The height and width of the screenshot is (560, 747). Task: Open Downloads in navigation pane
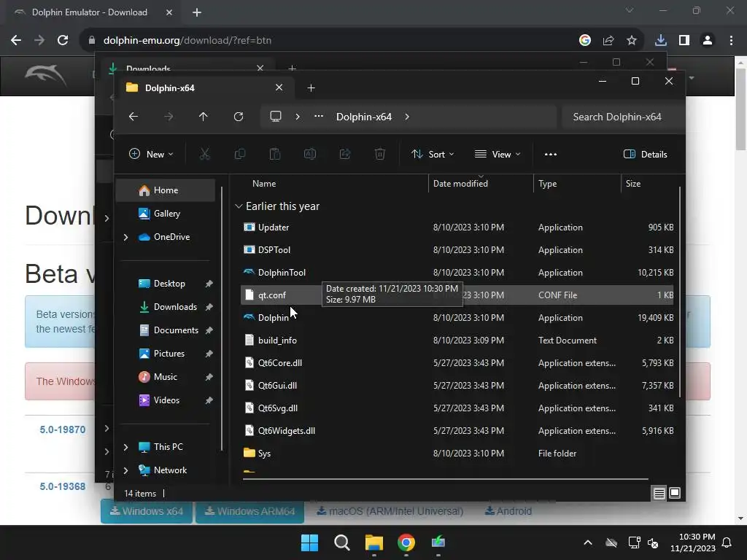[x=165, y=307]
